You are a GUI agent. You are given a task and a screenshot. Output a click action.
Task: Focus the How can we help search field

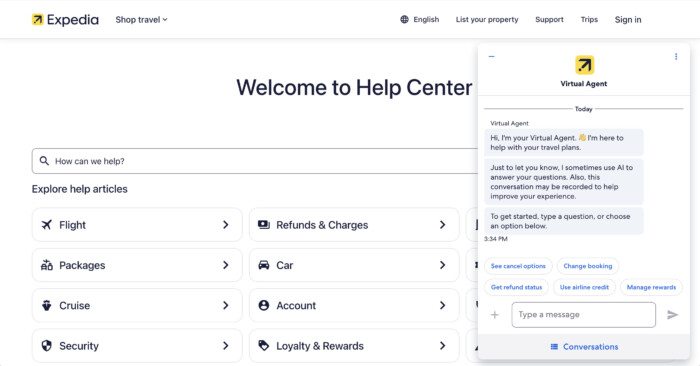pyautogui.click(x=255, y=161)
